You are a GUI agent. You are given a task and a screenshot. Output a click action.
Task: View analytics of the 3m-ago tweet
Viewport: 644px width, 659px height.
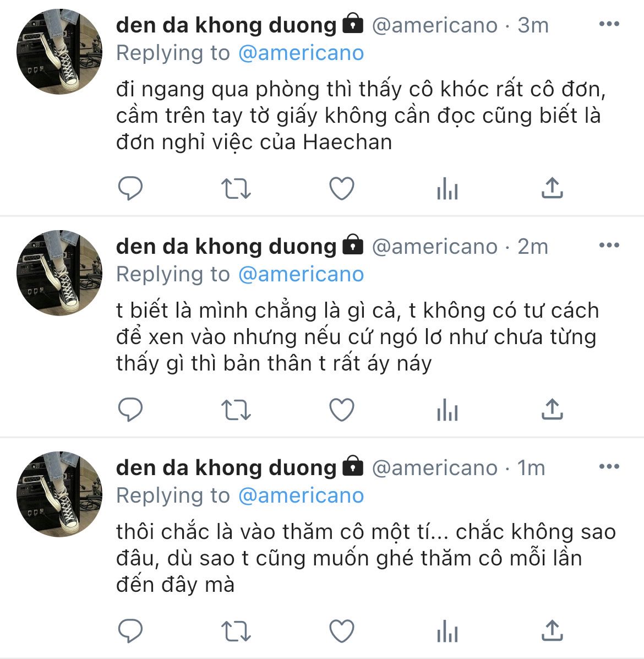(x=447, y=190)
